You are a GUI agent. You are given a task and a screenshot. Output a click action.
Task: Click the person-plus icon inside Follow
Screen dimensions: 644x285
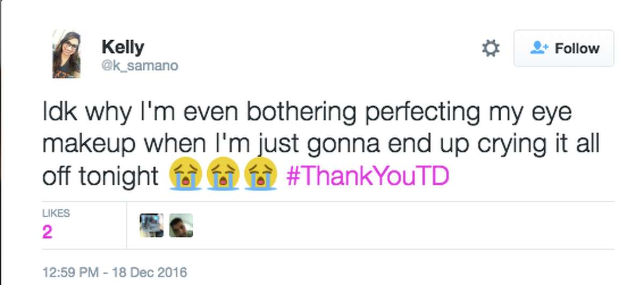(539, 48)
